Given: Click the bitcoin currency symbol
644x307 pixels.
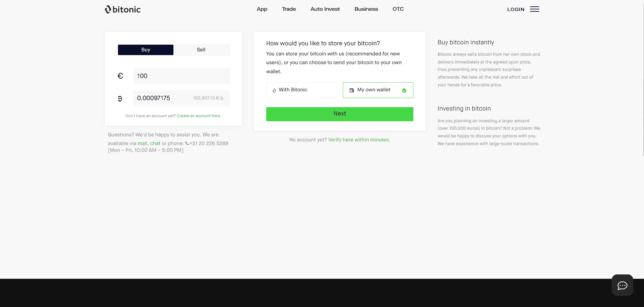Looking at the screenshot, I should pos(120,99).
